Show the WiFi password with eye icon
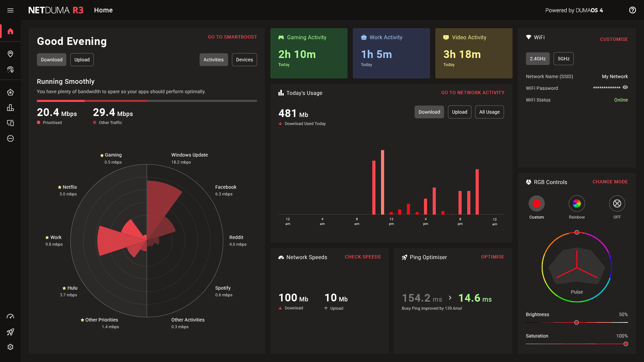Viewport: 644px width, 362px height. (x=625, y=87)
